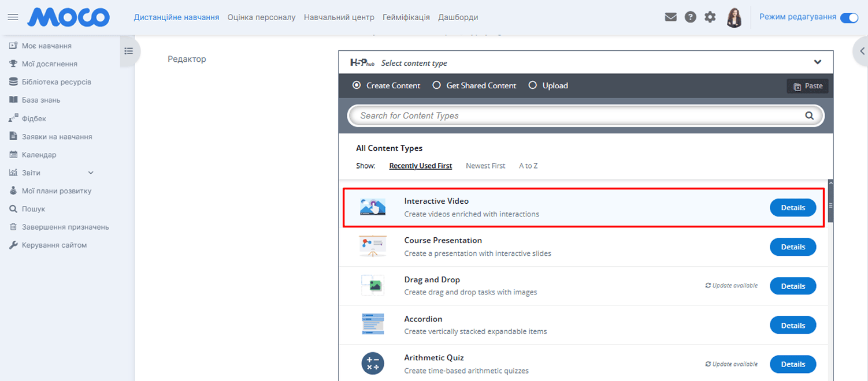This screenshot has height=381, width=868.
Task: Open the messages envelope icon
Action: tap(670, 17)
